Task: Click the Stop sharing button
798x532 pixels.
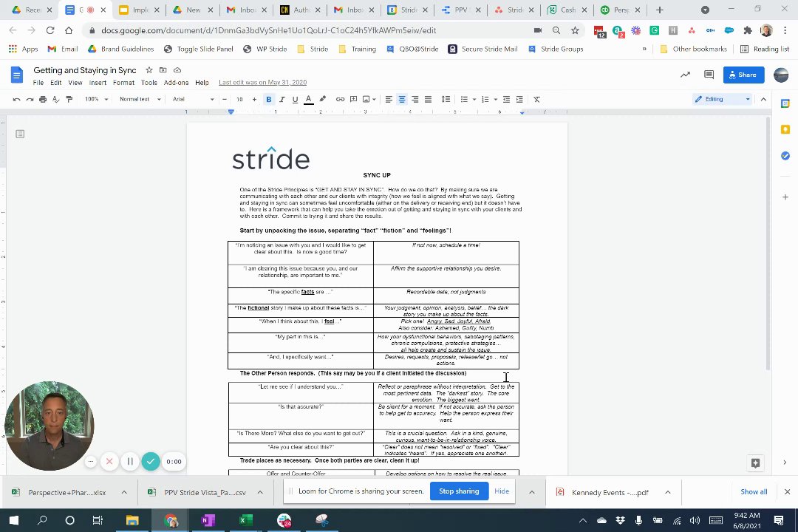Action: [459, 491]
